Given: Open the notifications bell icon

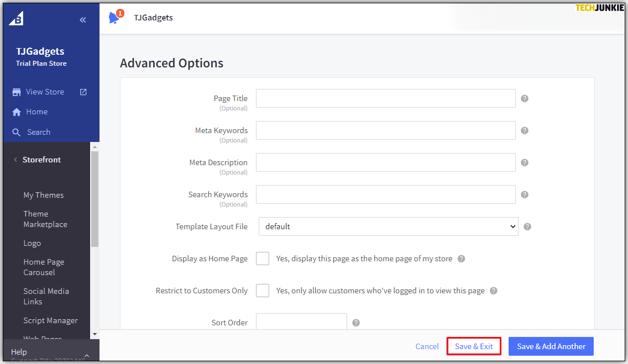Looking at the screenshot, I should pyautogui.click(x=114, y=18).
